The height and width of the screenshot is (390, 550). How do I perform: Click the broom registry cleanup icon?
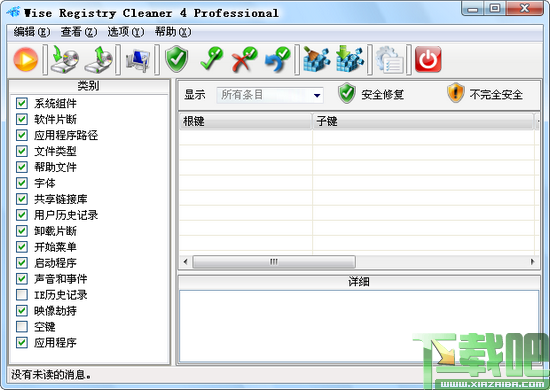click(316, 59)
